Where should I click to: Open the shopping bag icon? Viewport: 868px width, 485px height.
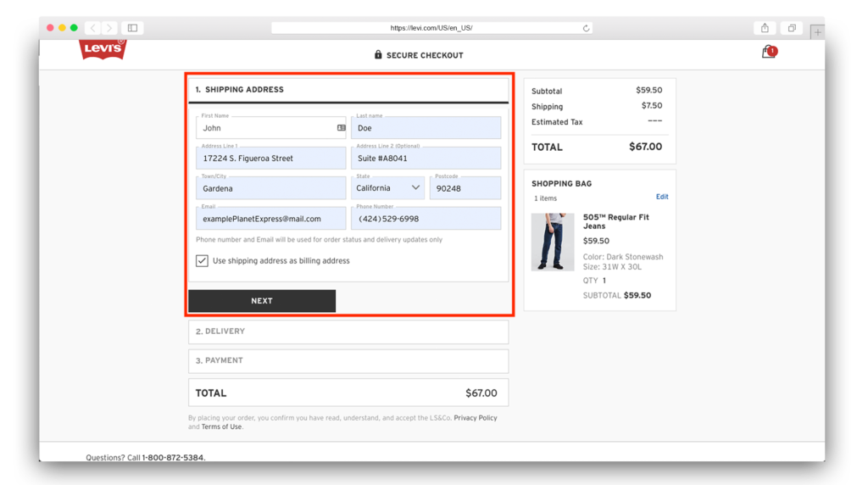click(x=769, y=52)
